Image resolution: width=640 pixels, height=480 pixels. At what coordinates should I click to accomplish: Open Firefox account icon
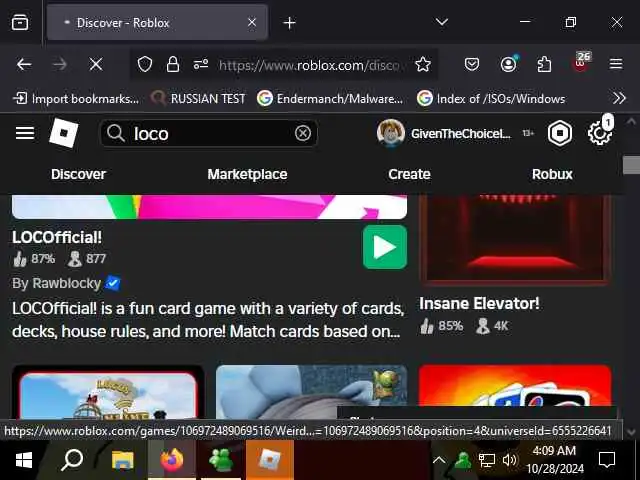(509, 64)
